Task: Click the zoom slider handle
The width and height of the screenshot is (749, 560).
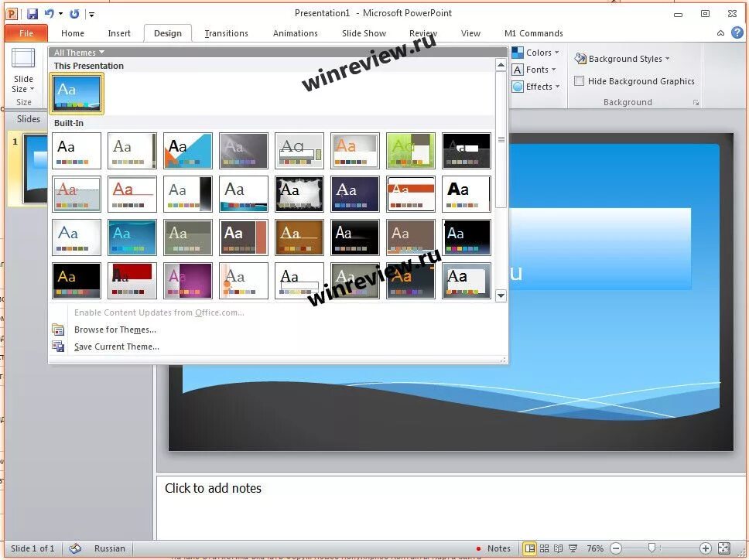Action: point(651,548)
